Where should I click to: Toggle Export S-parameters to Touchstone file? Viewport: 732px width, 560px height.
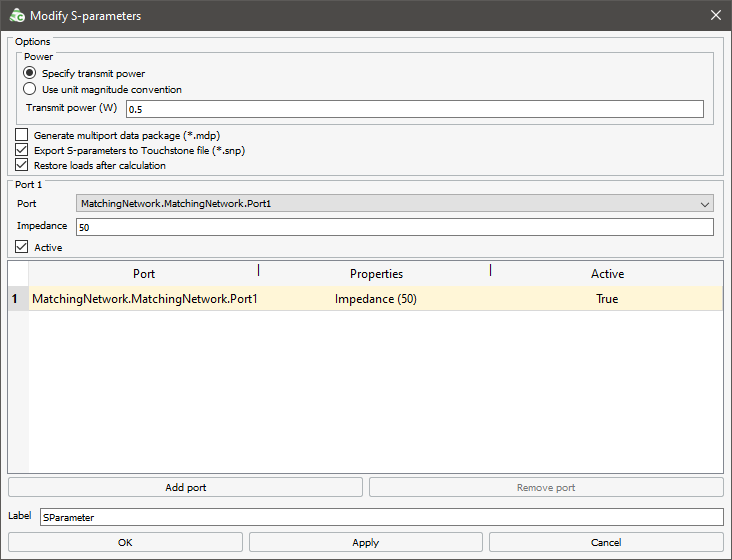21,150
